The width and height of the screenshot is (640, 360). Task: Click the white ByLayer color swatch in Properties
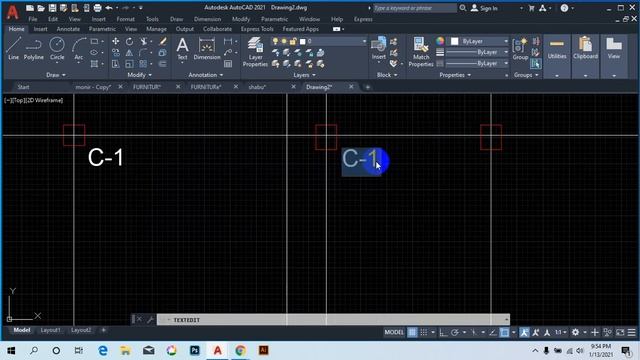(x=455, y=41)
